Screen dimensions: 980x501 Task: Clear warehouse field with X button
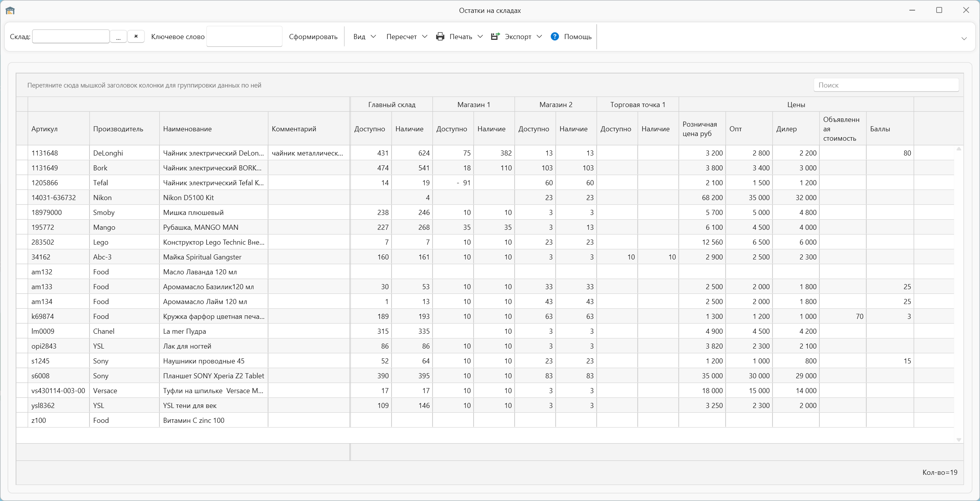[136, 36]
